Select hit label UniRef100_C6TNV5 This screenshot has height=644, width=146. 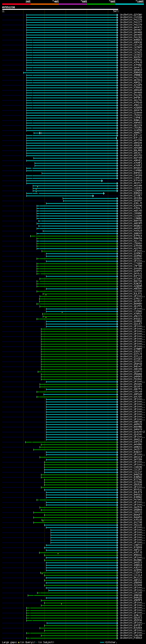[131, 48]
